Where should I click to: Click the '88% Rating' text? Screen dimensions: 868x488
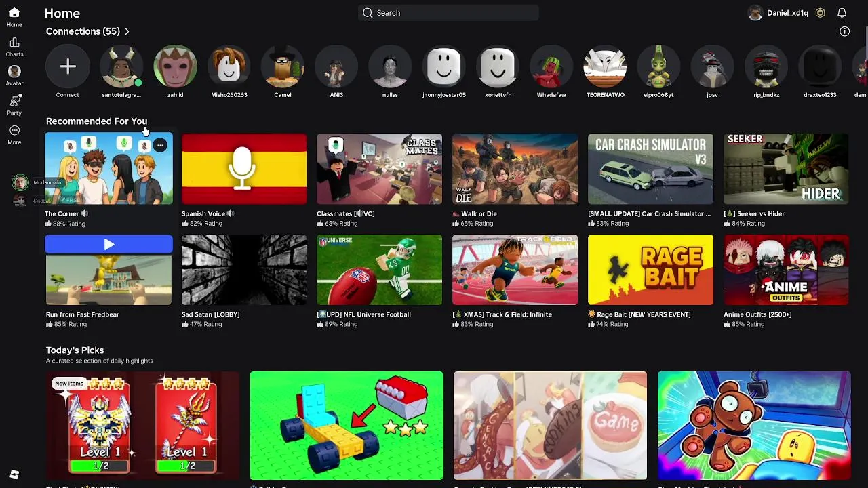[68, 224]
